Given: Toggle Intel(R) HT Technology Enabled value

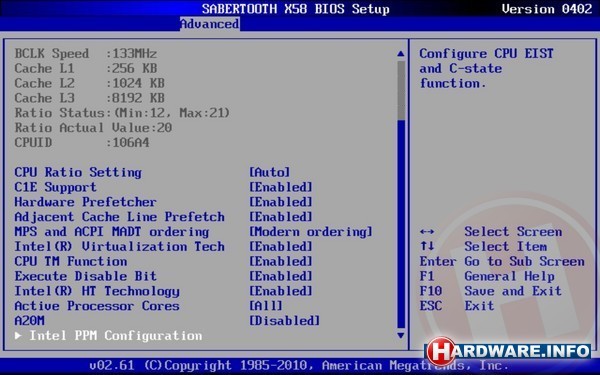Looking at the screenshot, I should (281, 291).
